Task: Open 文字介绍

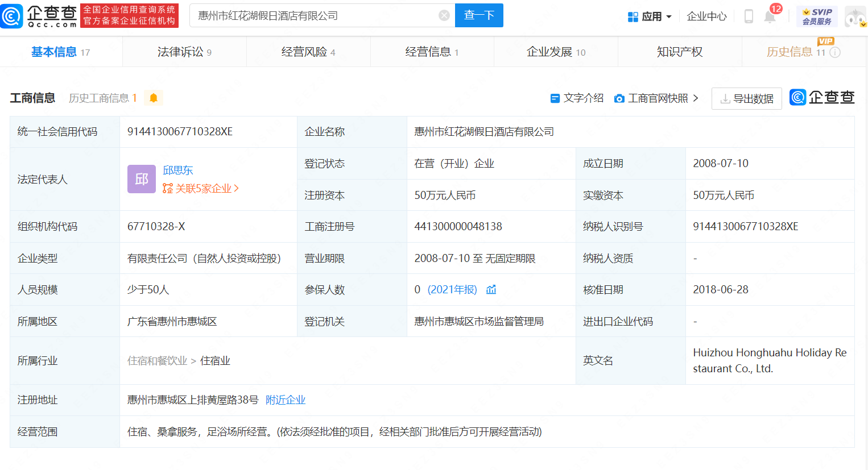Action: (x=577, y=98)
